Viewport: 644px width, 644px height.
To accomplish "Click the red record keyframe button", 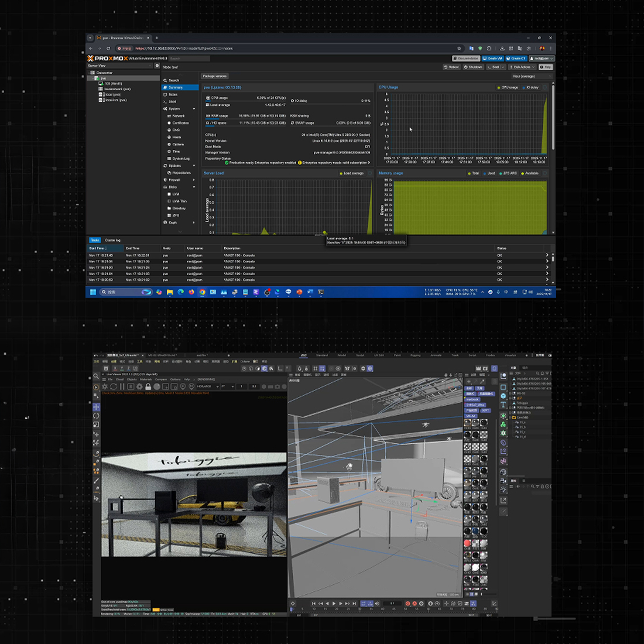I will tap(408, 603).
